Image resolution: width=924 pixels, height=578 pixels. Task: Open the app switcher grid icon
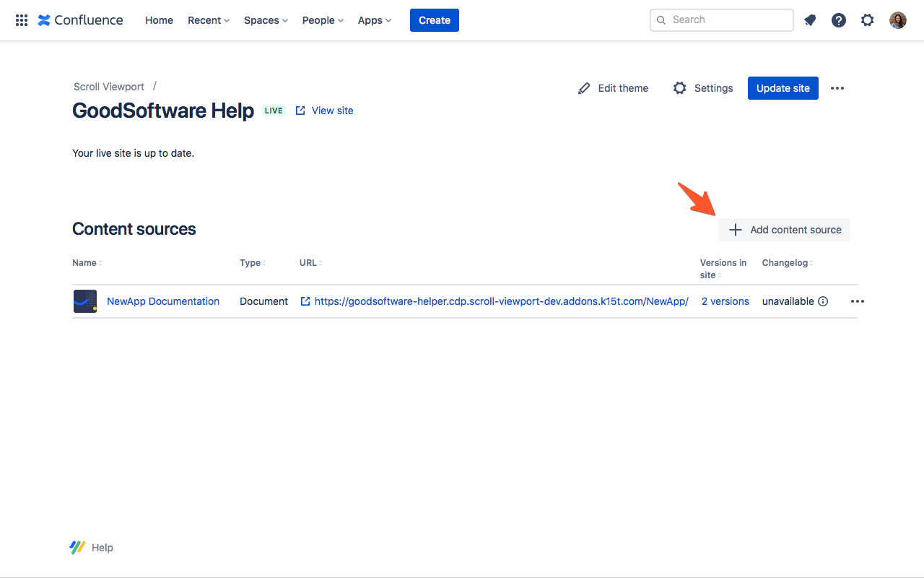[x=22, y=20]
